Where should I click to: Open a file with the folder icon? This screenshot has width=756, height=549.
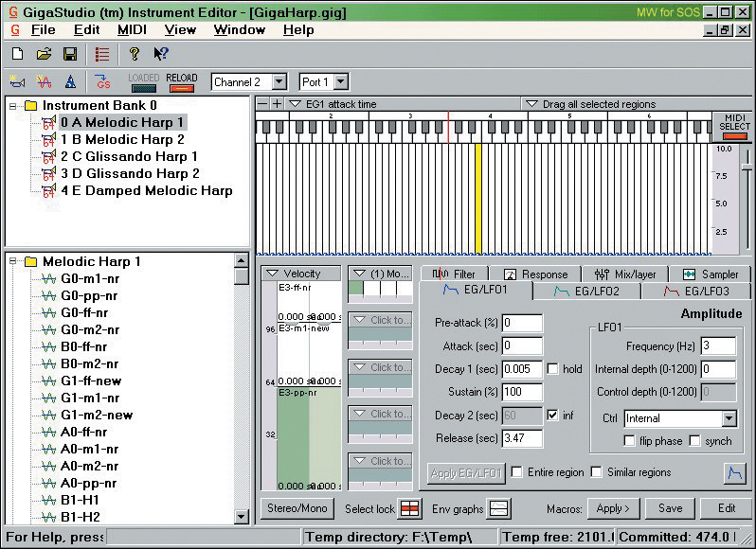coord(44,55)
